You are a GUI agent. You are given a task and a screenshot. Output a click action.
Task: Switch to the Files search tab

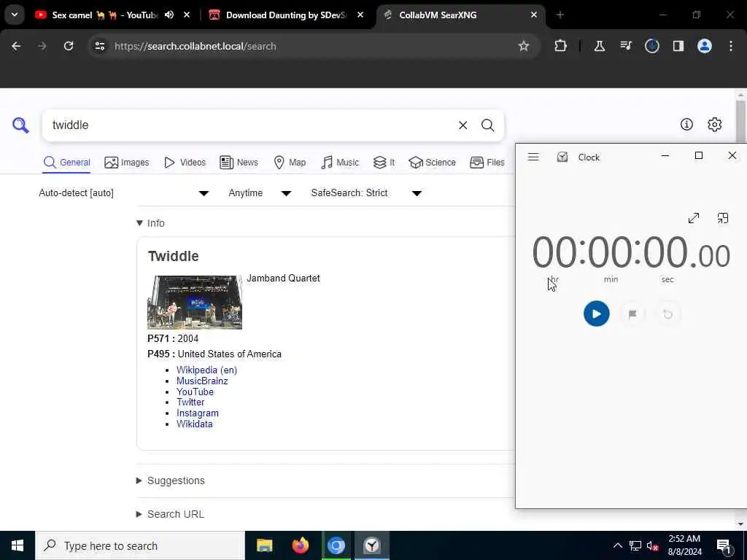[487, 163]
